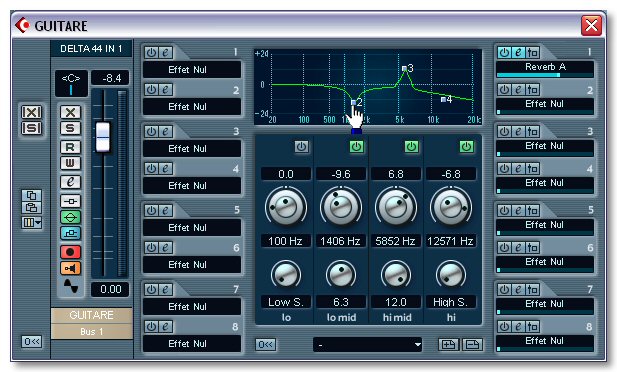Viewport: 617px width, 372px height.
Task: Click the hi band High S. value
Action: 451,302
